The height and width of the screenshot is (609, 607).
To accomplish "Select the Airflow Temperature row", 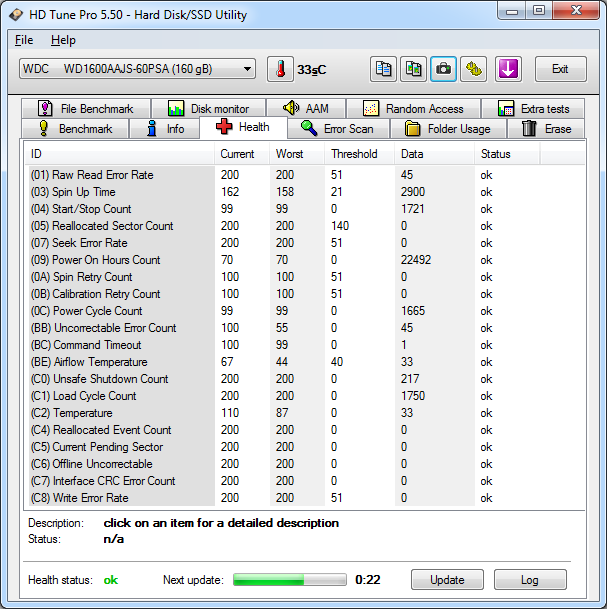I will [306, 362].
